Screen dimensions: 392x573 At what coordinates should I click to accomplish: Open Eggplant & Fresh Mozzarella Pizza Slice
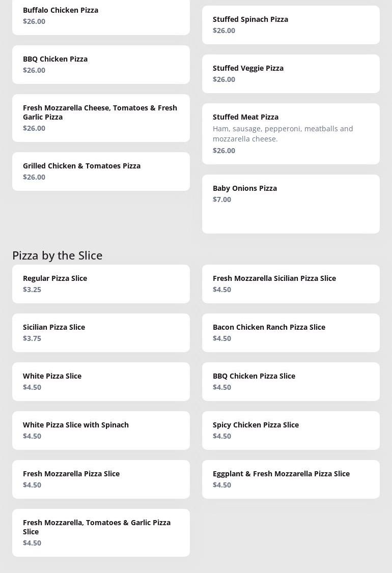pos(291,479)
